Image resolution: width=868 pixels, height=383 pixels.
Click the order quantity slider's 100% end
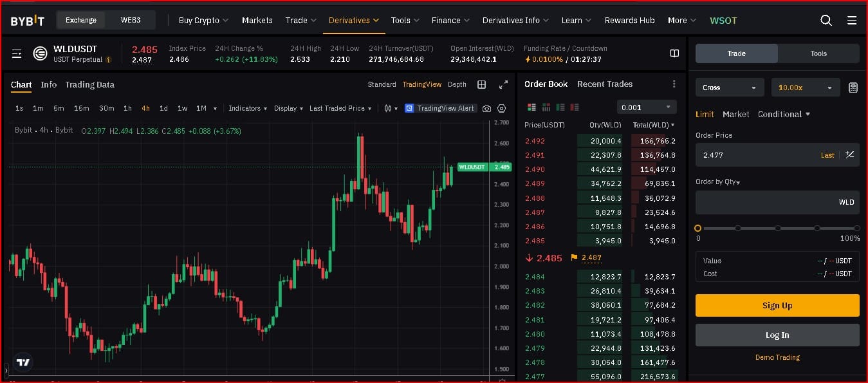pos(856,229)
